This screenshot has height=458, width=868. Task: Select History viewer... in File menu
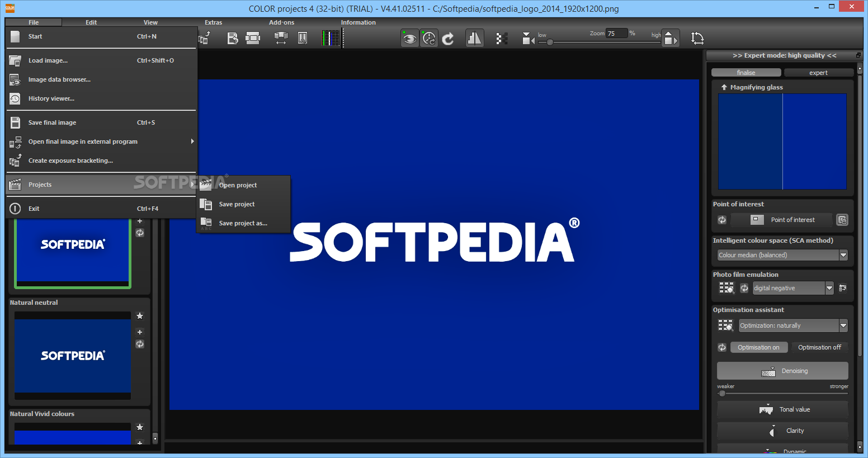pos(101,98)
